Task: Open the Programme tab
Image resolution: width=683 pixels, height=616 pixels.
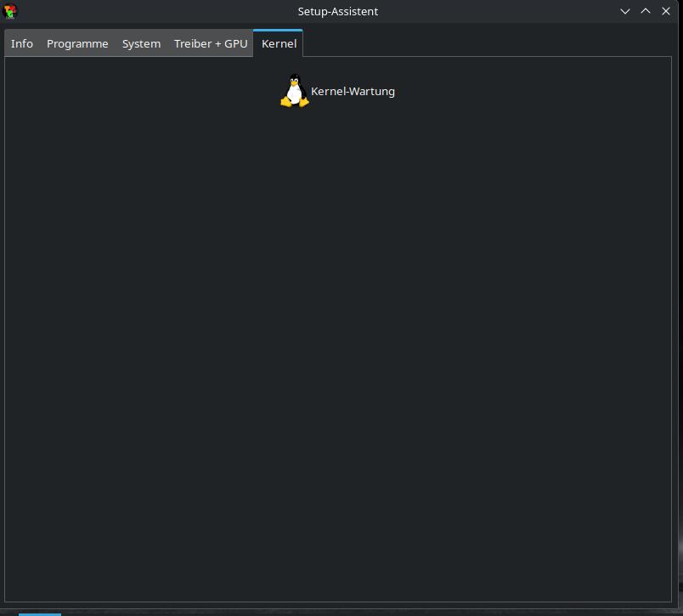Action: (77, 44)
